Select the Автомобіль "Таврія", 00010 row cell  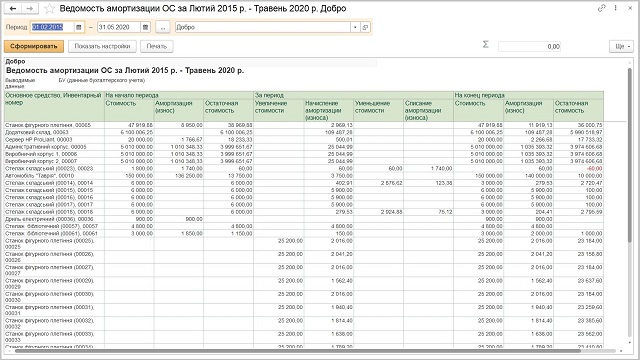[x=54, y=176]
